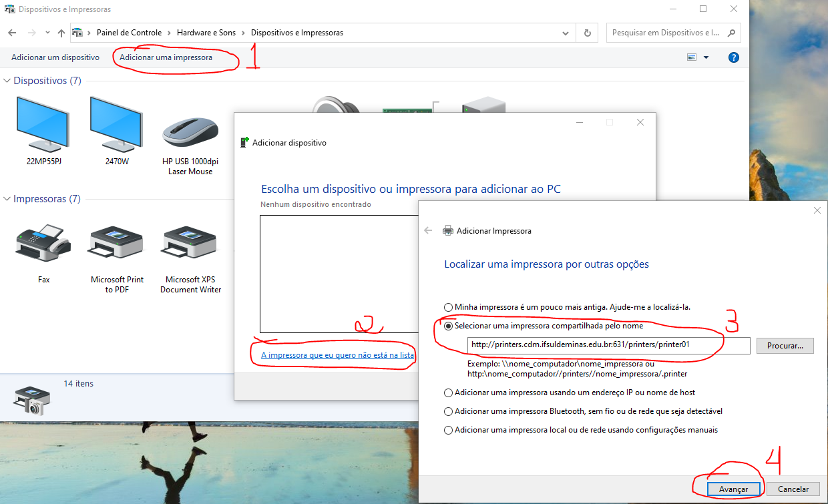Click 'Adicionar um dispositivo' in the command bar
The width and height of the screenshot is (828, 504).
[x=55, y=57]
